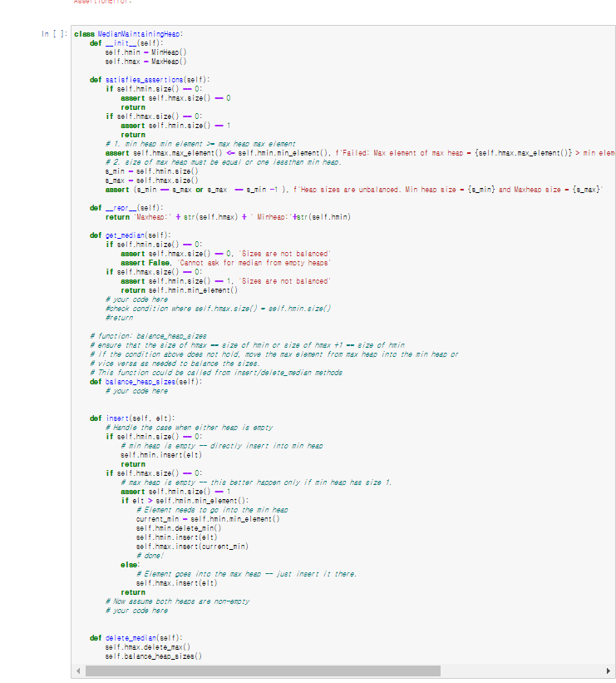Click 'current_min = self.hmin.min_element()' line
The height and width of the screenshot is (683, 616).
(x=208, y=519)
